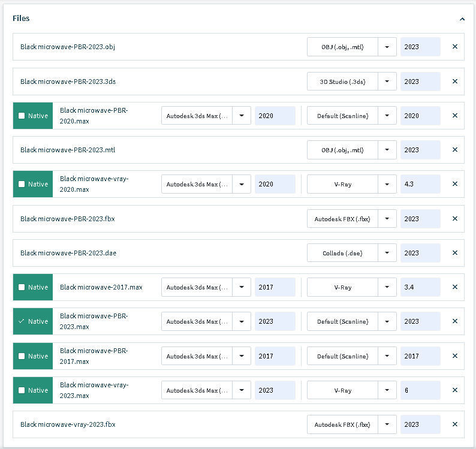
Task: Collapse the Files section chevron
Action: (x=462, y=19)
